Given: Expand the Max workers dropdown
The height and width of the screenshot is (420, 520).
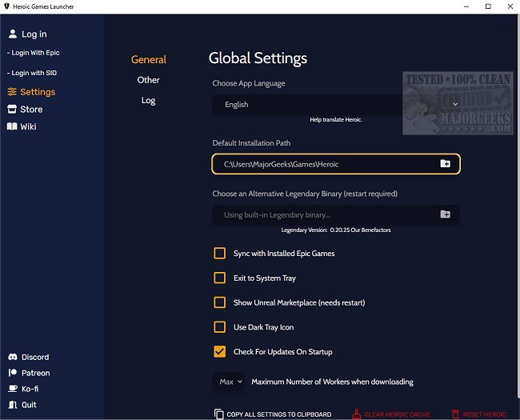Looking at the screenshot, I should click(x=230, y=382).
